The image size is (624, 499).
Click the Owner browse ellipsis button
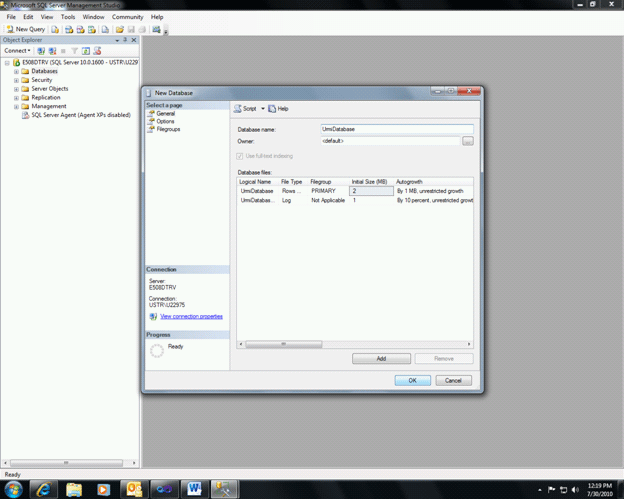coord(468,141)
